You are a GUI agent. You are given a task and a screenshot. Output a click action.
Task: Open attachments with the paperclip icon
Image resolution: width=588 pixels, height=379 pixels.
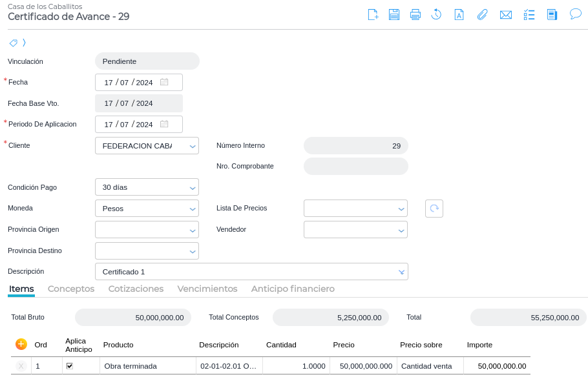(x=482, y=15)
